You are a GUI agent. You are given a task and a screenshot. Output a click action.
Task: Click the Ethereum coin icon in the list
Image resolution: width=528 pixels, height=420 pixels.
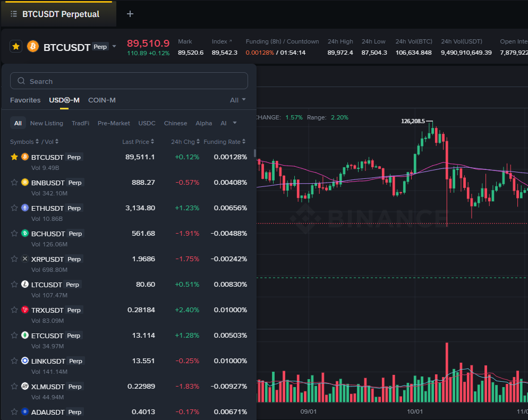pos(25,208)
